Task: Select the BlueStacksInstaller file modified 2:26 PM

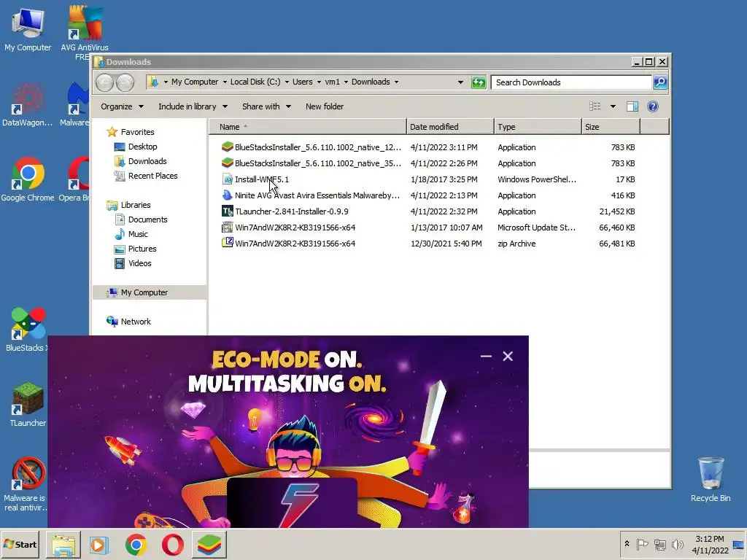Action: pos(428,163)
